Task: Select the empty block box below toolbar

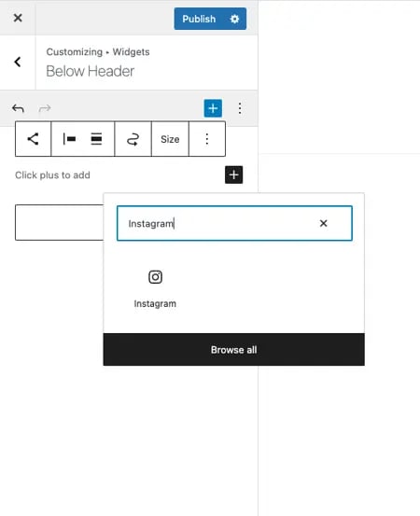Action: [x=59, y=222]
